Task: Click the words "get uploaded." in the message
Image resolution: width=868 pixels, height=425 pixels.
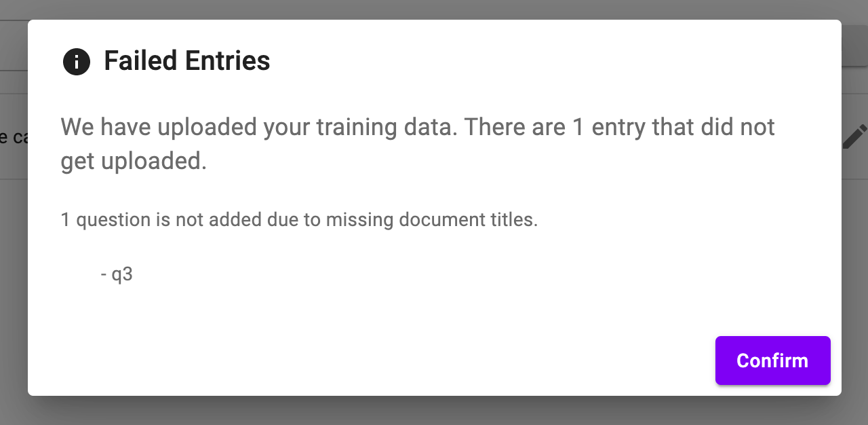Action: click(x=134, y=162)
